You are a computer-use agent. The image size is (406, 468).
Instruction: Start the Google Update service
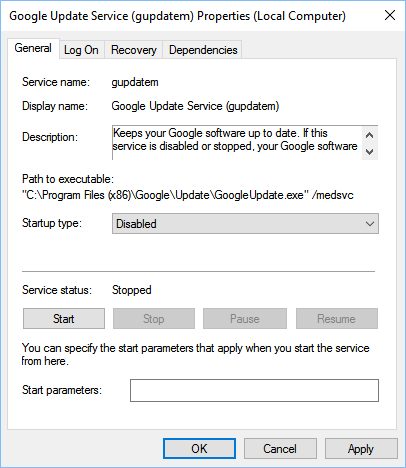[64, 319]
